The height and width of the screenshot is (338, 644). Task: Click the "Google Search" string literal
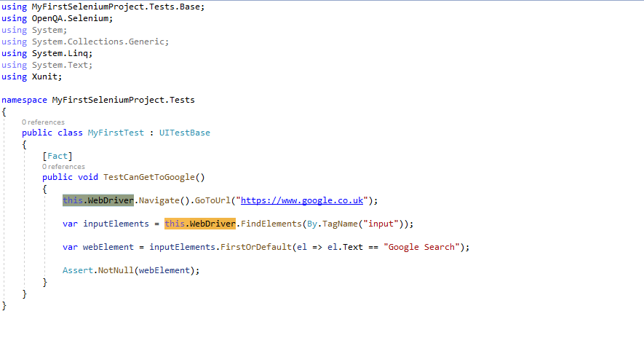(422, 247)
